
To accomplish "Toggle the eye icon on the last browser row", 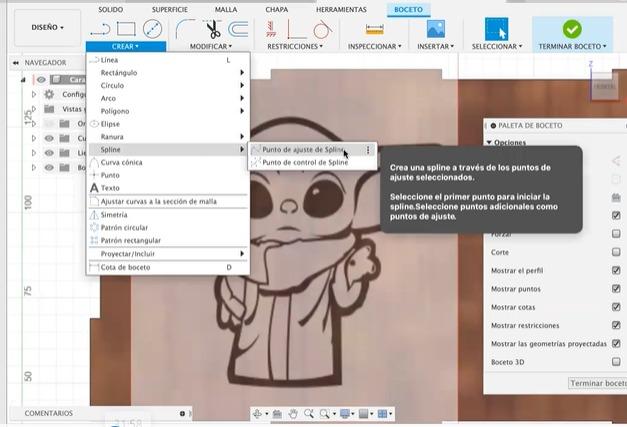I will click(49, 168).
